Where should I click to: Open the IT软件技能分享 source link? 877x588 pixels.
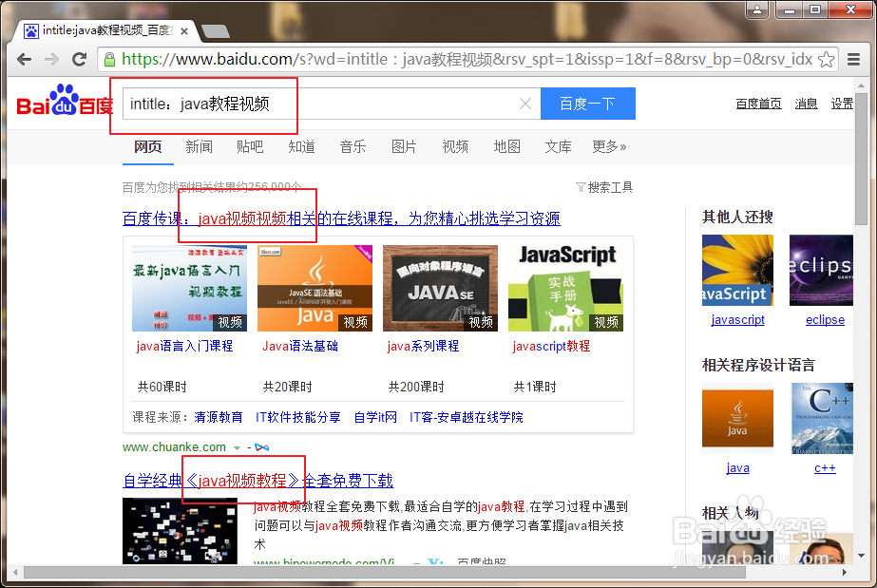point(298,418)
